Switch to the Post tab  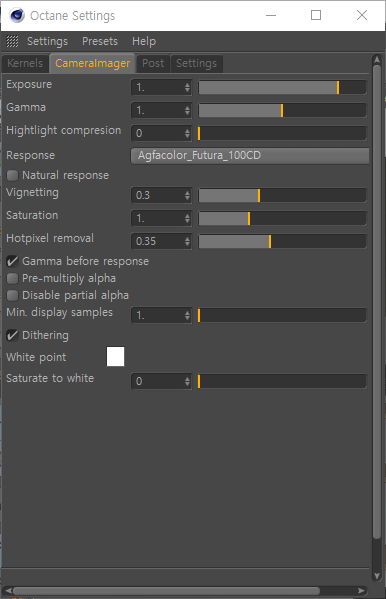pos(153,63)
